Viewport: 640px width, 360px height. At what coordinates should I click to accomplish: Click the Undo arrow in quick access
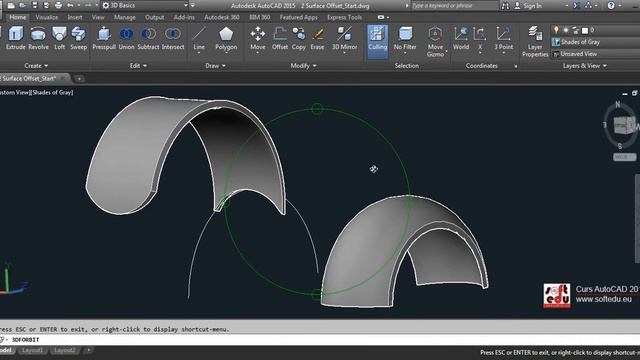[x=70, y=5]
